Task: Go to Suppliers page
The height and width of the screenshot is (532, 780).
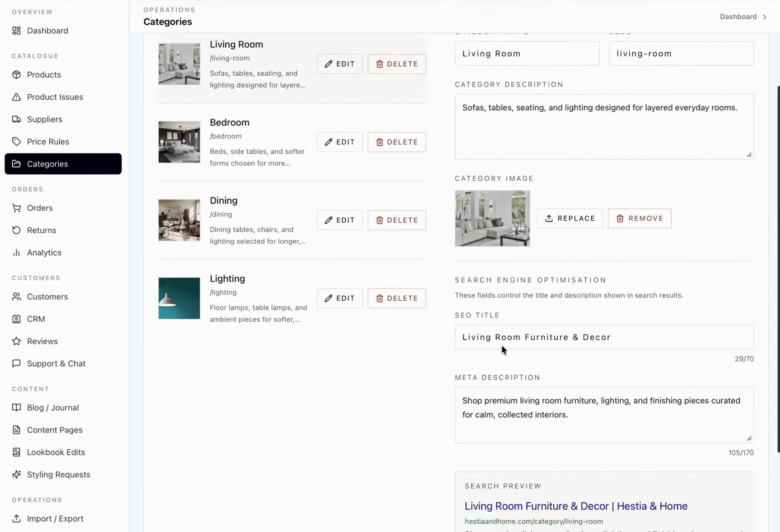Action: tap(63, 119)
